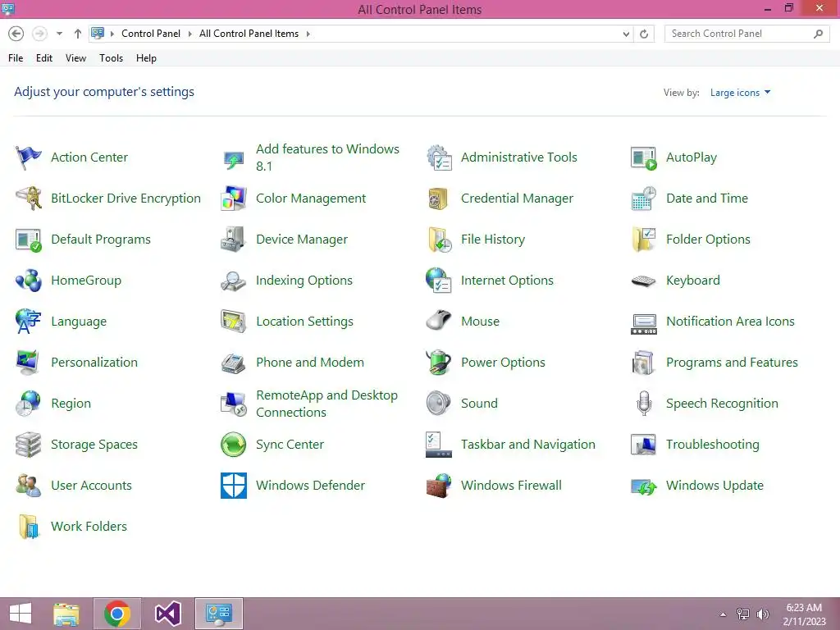
Task: Expand the address bar history dropdown
Action: [x=626, y=34]
